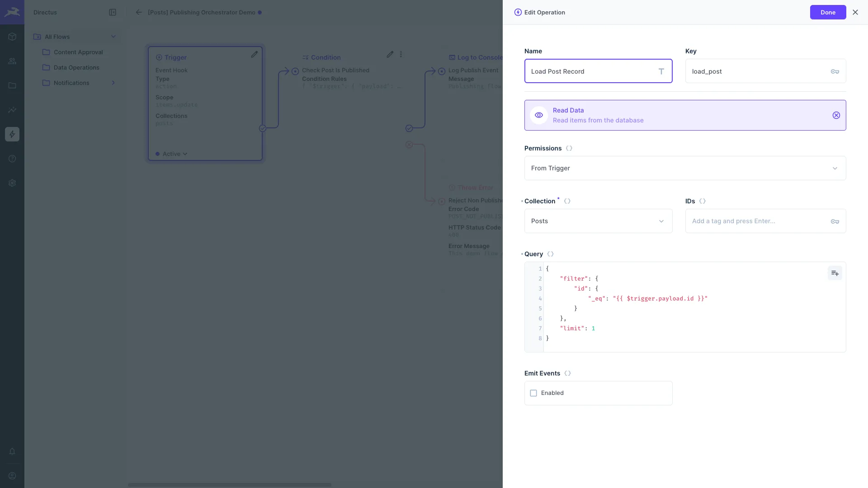Open Insights chart icon in sidebar
The width and height of the screenshot is (868, 488).
pos(12,110)
